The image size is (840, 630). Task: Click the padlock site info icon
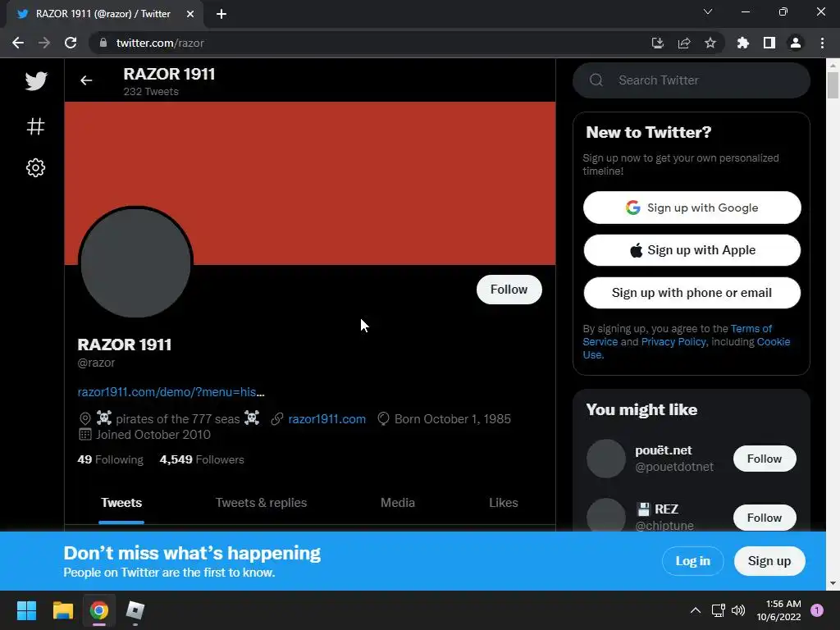click(103, 43)
